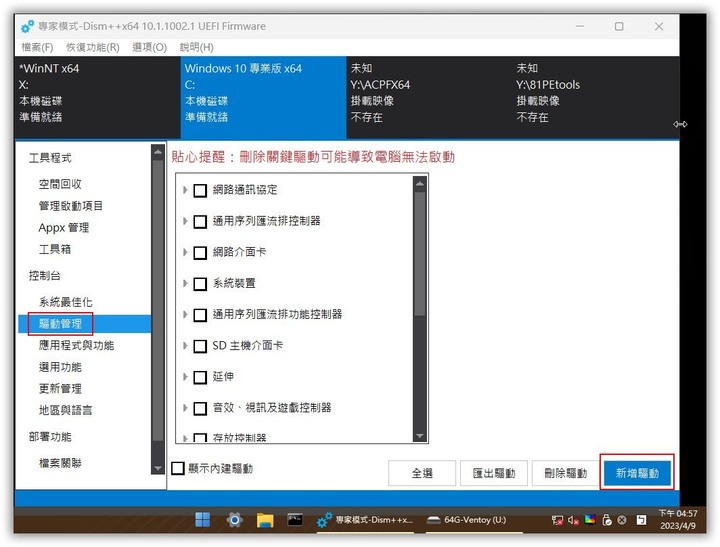Check the 延伸 checkbox
Image resolution: width=720 pixels, height=547 pixels.
(200, 378)
